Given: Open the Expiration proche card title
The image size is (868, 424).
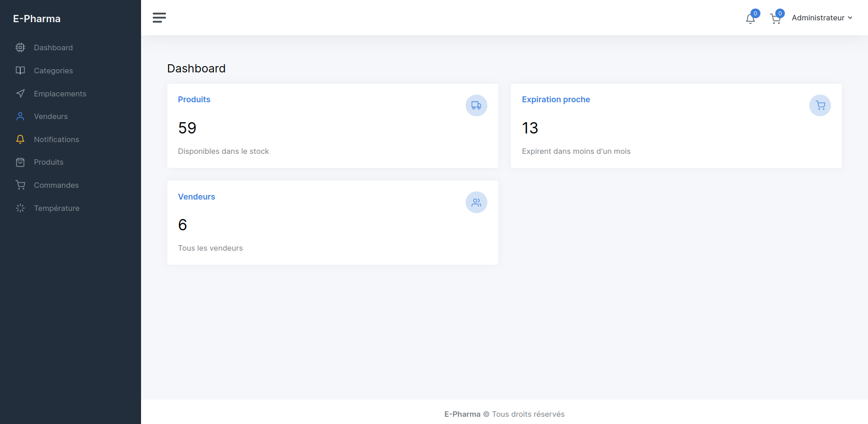Looking at the screenshot, I should [556, 100].
